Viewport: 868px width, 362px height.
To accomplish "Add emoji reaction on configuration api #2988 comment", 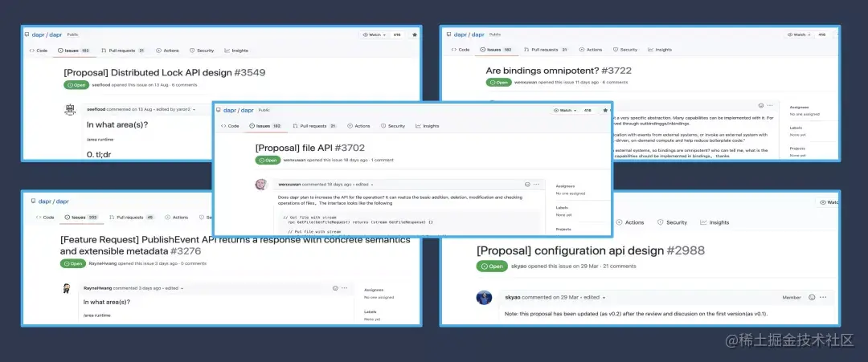I will [x=812, y=297].
